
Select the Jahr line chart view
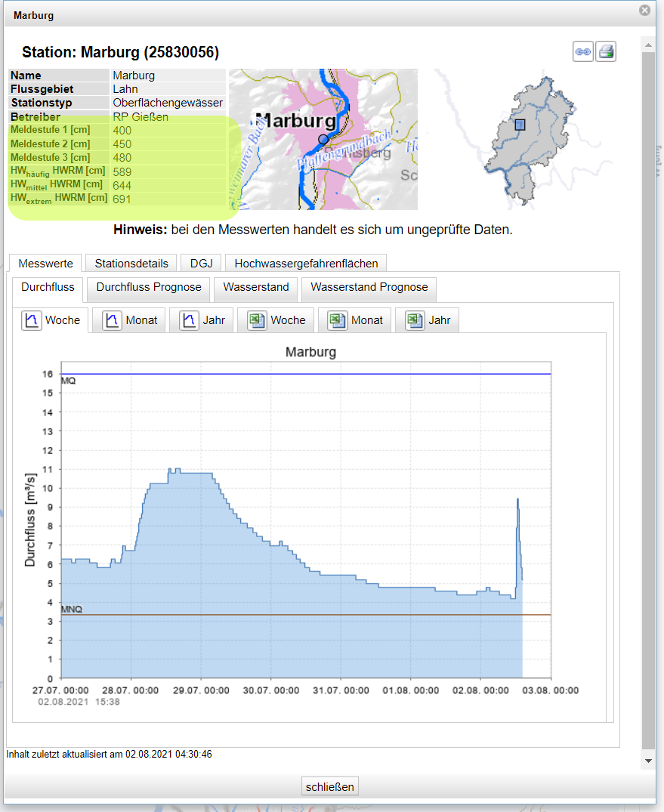point(202,320)
